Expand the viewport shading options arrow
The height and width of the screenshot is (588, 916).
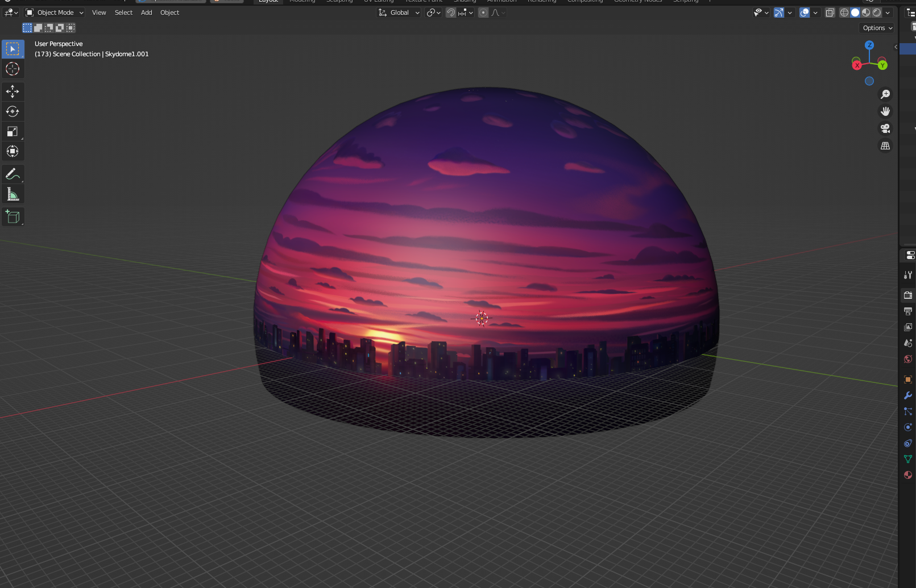point(888,12)
